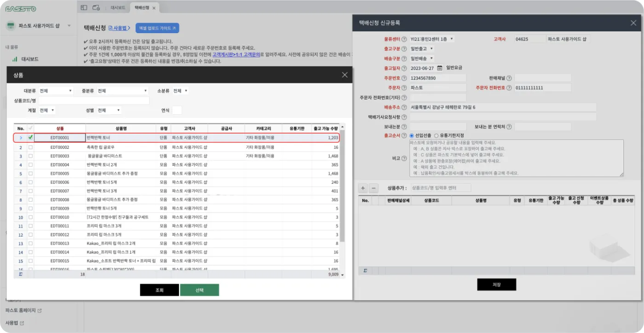644x333 pixels.
Task: Open the 성별 dropdown
Action: (109, 111)
